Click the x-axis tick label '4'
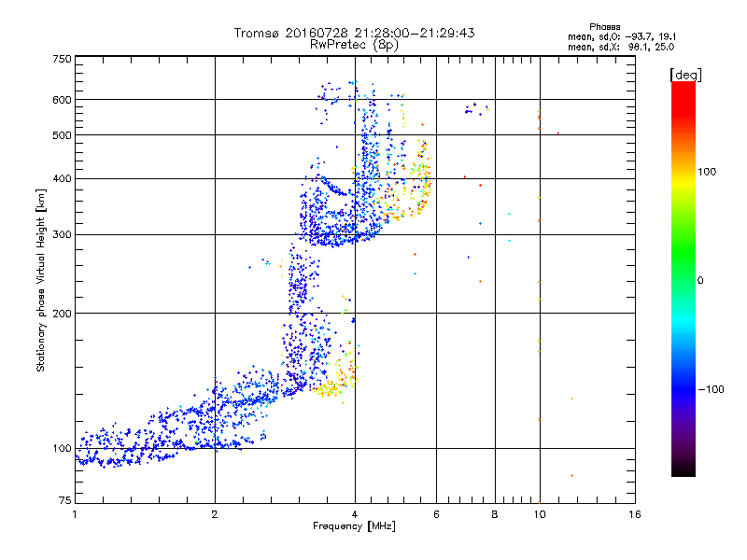Image resolution: width=747 pixels, height=560 pixels. [x=355, y=514]
